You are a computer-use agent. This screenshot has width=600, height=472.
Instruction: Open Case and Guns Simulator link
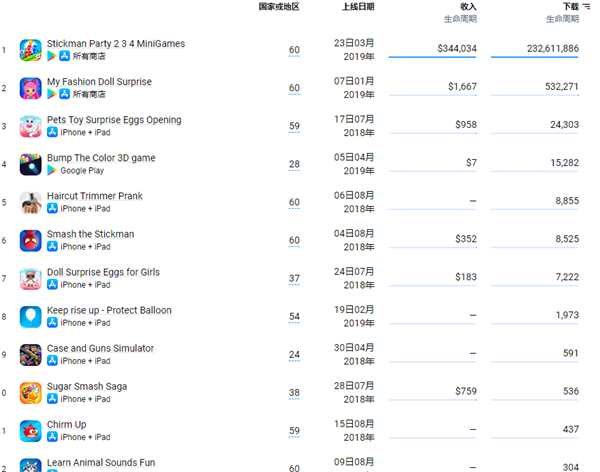pyautogui.click(x=100, y=348)
